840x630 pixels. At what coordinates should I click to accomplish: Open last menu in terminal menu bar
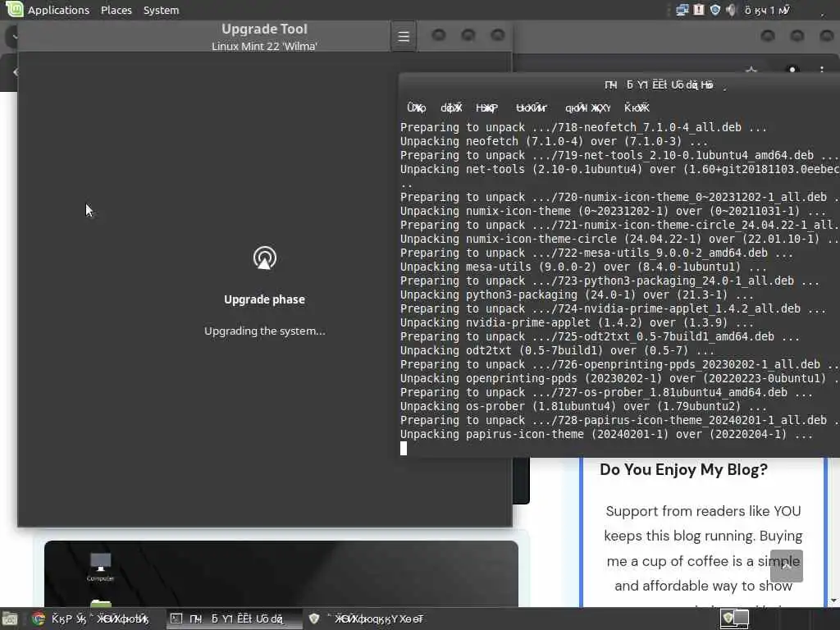pyautogui.click(x=637, y=107)
